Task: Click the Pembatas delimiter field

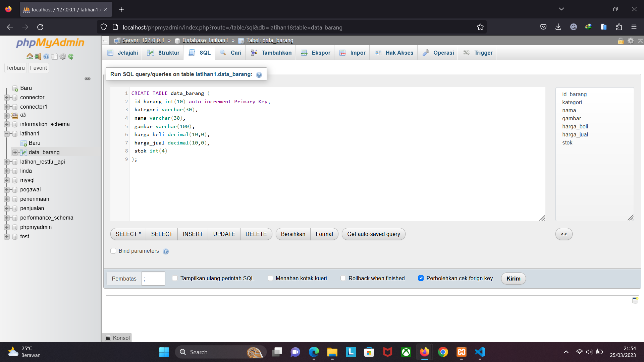Action: pyautogui.click(x=153, y=279)
